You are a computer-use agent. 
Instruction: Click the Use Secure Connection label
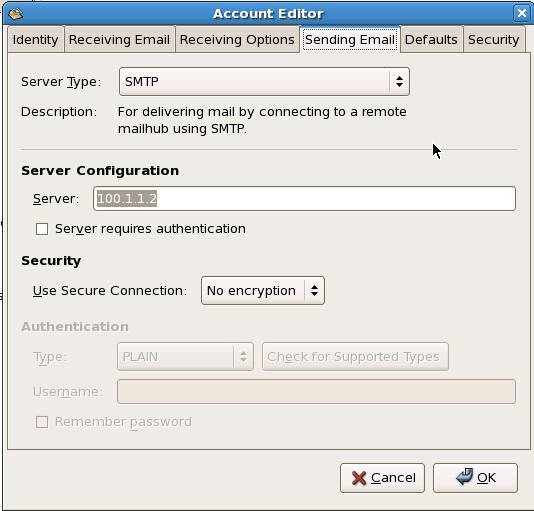110,291
